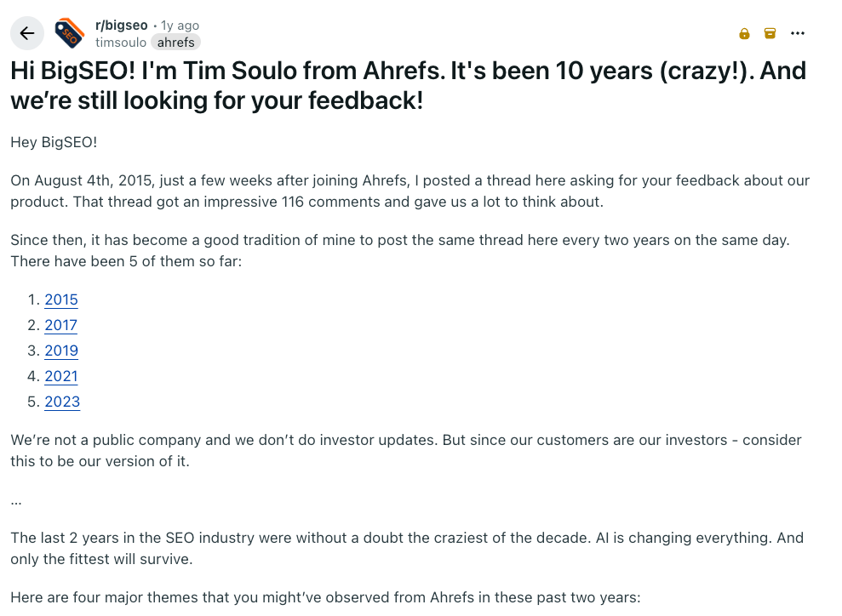This screenshot has height=616, width=842.
Task: Open the 2019 feedback thread link
Action: pos(61,351)
